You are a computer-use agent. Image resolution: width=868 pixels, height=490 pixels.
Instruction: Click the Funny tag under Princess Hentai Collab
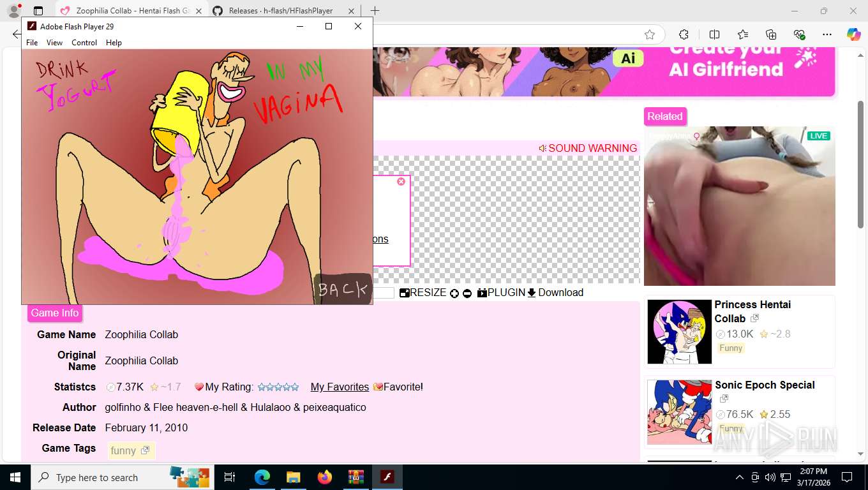tap(731, 348)
